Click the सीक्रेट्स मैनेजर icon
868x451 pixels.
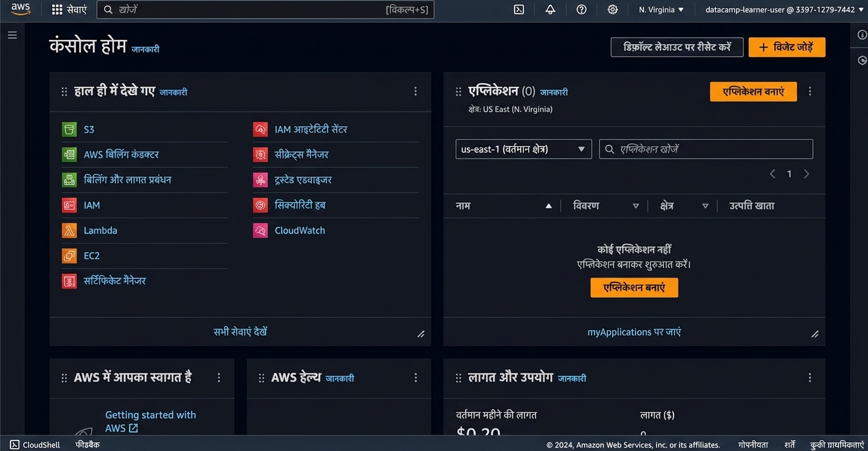[x=261, y=154]
